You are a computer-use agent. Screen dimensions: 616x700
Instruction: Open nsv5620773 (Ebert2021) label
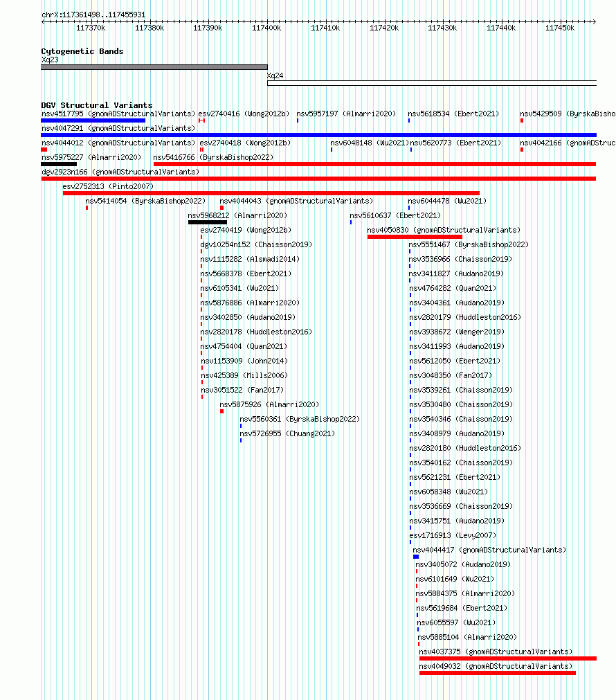point(455,143)
